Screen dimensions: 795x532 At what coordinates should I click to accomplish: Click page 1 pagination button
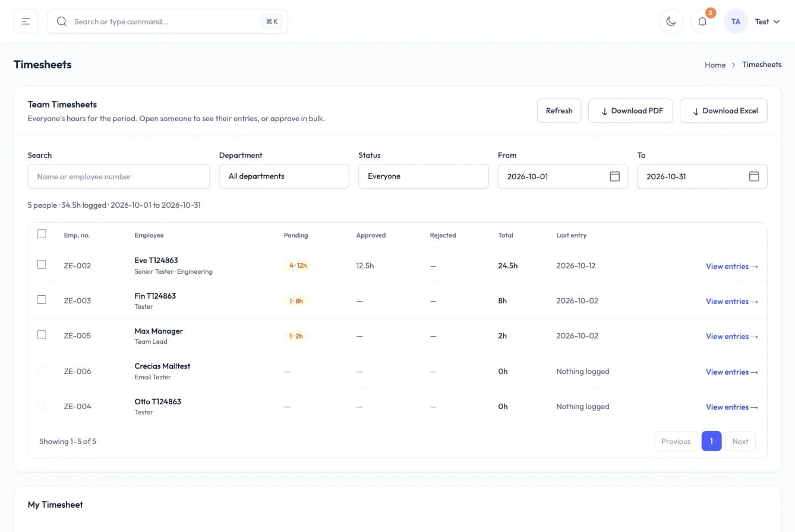712,441
